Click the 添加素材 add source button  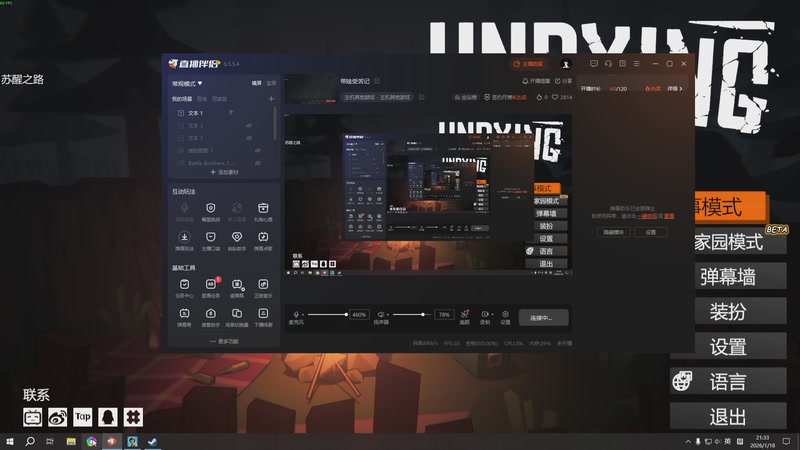point(224,172)
